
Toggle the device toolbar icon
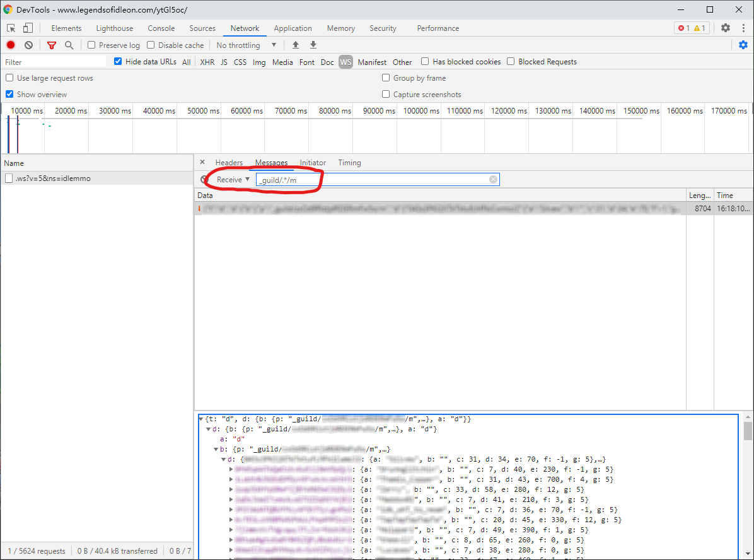coord(28,28)
